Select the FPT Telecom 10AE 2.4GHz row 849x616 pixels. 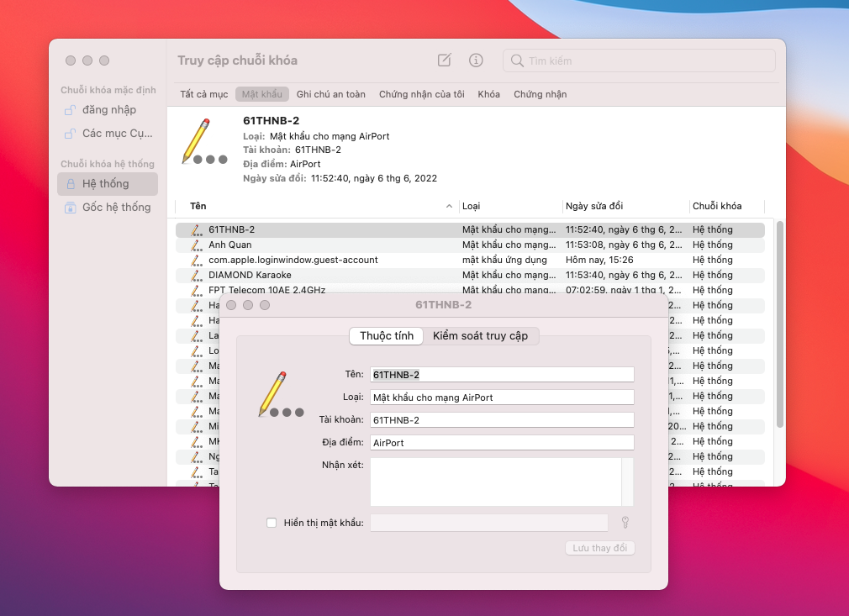[470, 290]
